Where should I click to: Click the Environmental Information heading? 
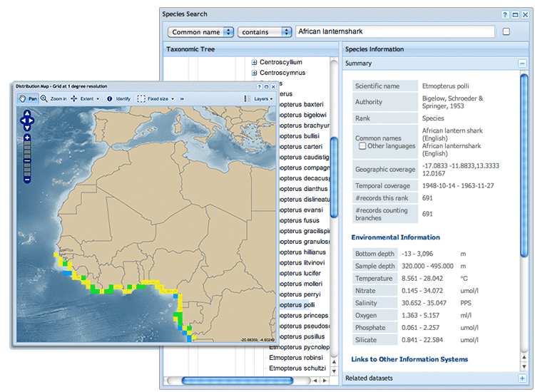[395, 237]
